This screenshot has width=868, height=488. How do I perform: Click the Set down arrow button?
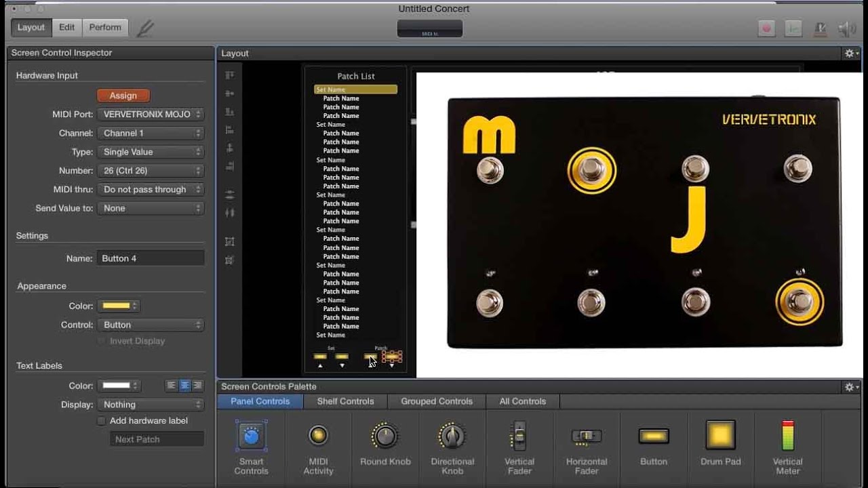pyautogui.click(x=342, y=357)
